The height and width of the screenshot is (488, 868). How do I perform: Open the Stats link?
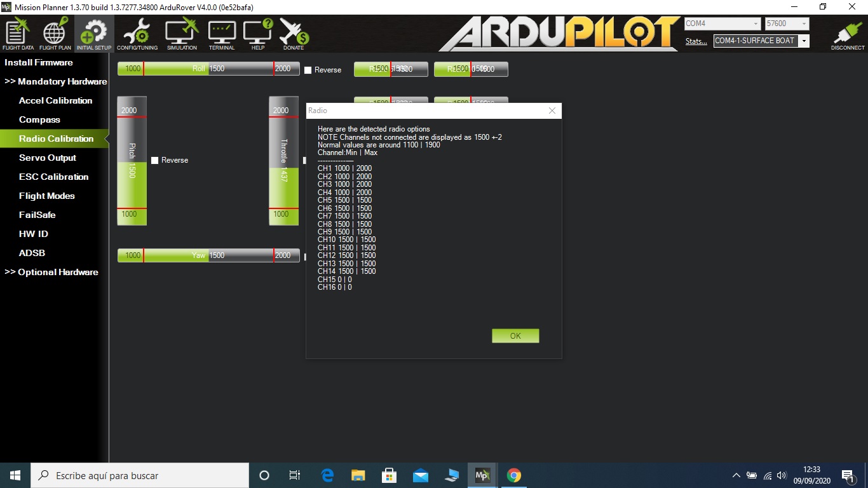pyautogui.click(x=696, y=41)
